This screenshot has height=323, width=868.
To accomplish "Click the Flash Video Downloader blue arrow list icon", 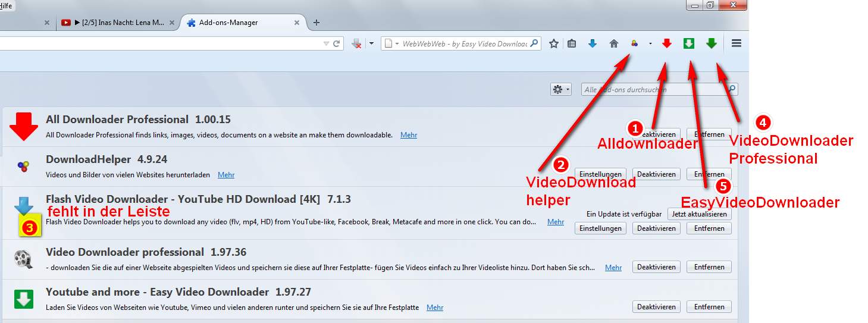I will click(x=24, y=206).
